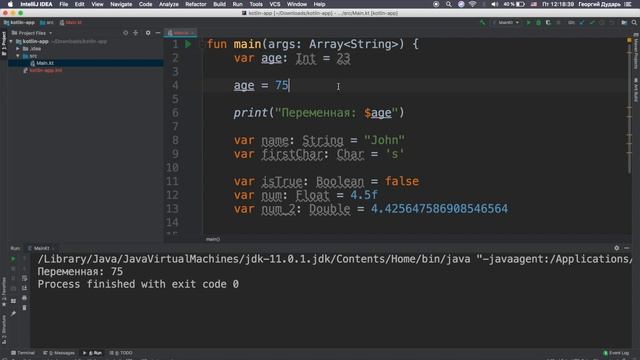Click the green Run button in top toolbar
The height and width of the screenshot is (360, 640).
point(529,23)
